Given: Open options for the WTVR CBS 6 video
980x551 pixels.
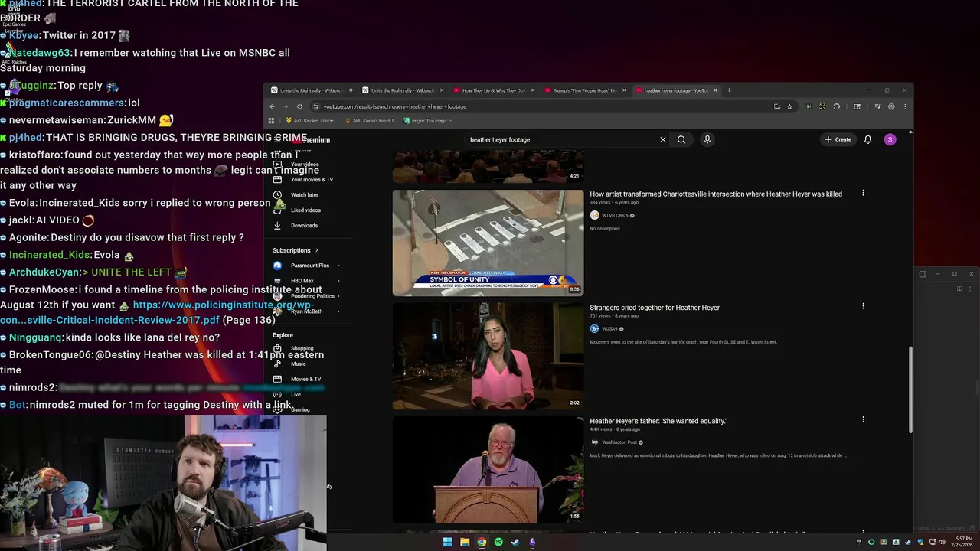Looking at the screenshot, I should pyautogui.click(x=863, y=193).
